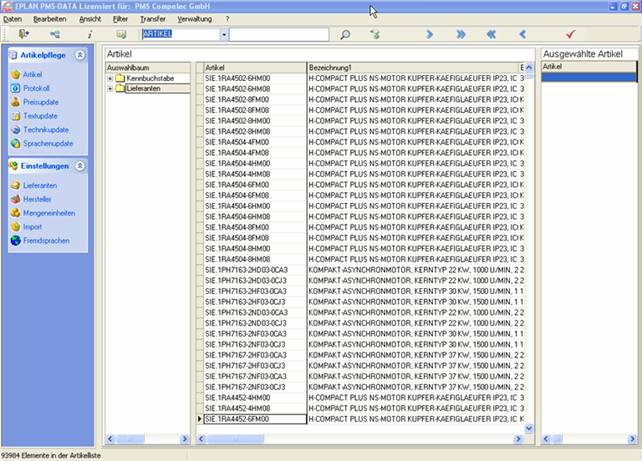Click the search magnifier icon in toolbar

pos(345,34)
